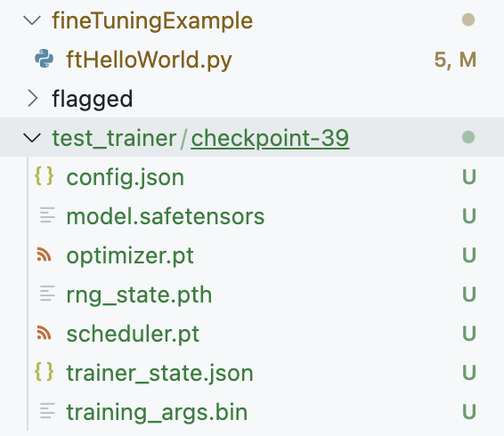
Task: Click the '5, M' badge on ftHelloWorld.py
Action: point(455,60)
